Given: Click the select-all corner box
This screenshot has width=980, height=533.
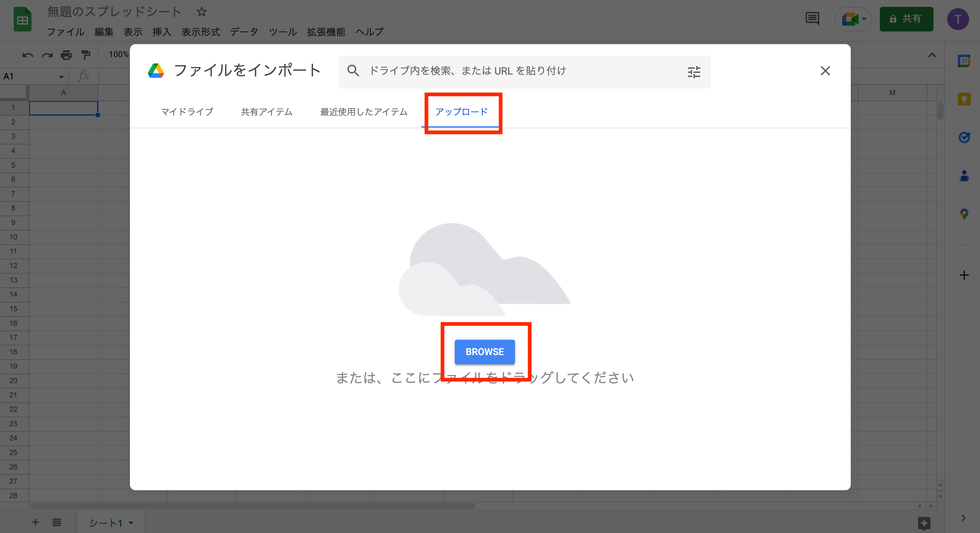Looking at the screenshot, I should click(x=14, y=92).
